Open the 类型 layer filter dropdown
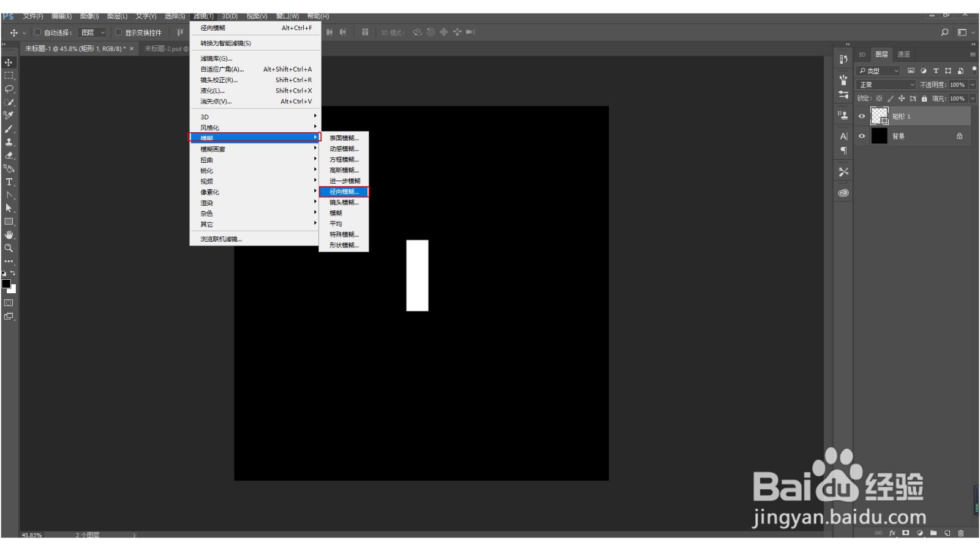 (878, 71)
